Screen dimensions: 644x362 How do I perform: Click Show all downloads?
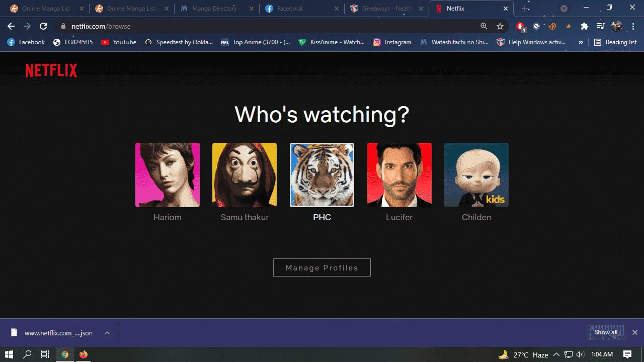[606, 332]
